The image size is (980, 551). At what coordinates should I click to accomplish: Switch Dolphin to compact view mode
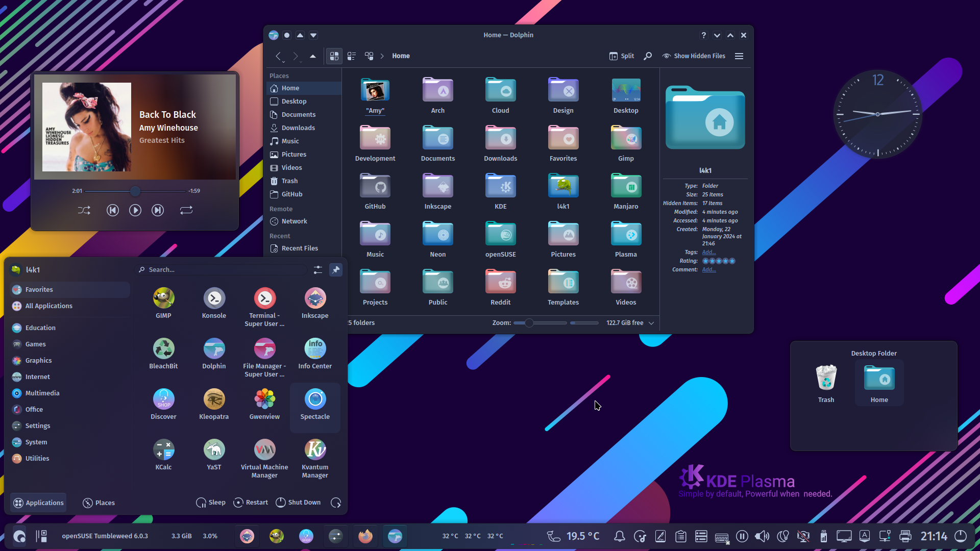pos(352,56)
